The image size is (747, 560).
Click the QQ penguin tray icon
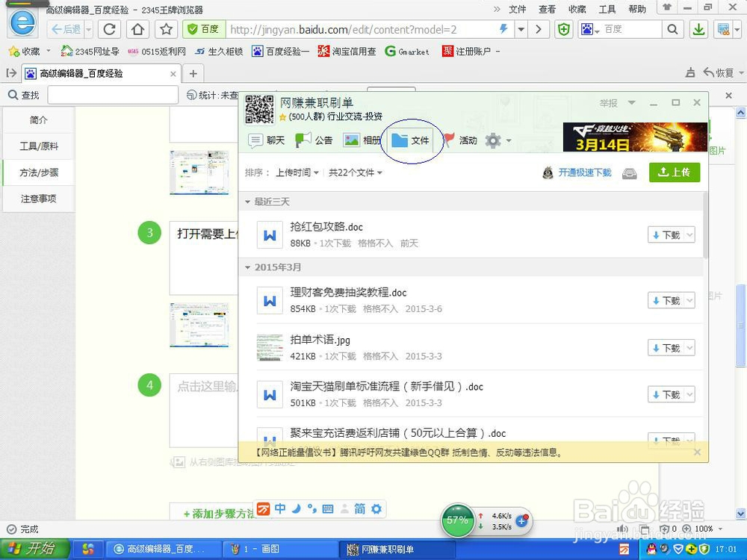[651, 549]
